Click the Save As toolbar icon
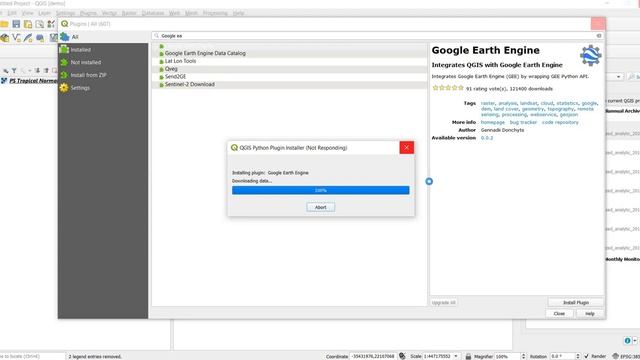The image size is (640, 360). 28,24
